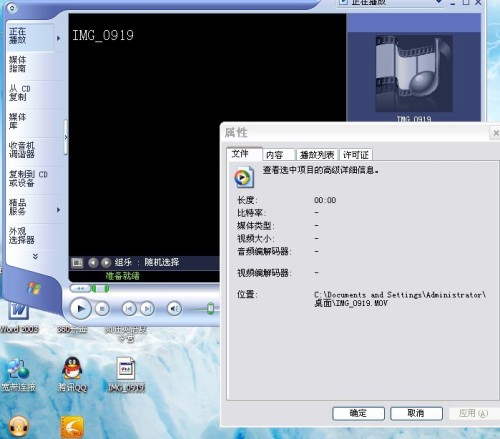The image size is (500, 439).
Task: Show more sidebar items with double chevron
Action: tap(35, 256)
